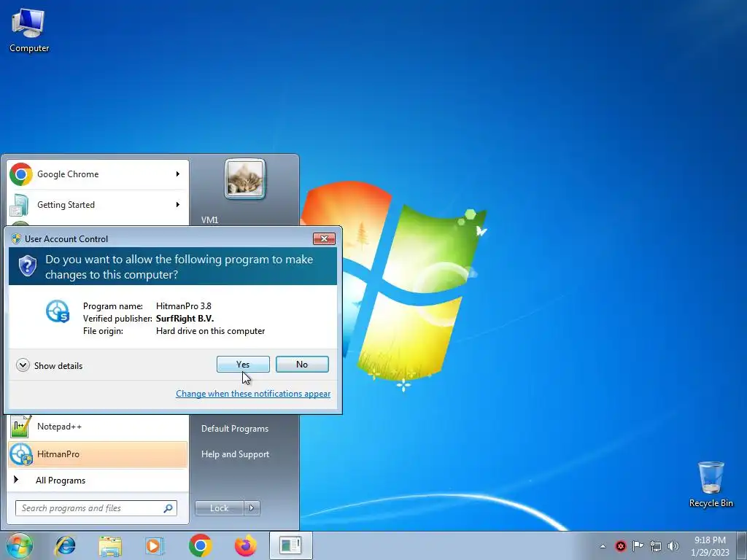
Task: Click the HitmanPro icon in Start menu
Action: [x=21, y=454]
